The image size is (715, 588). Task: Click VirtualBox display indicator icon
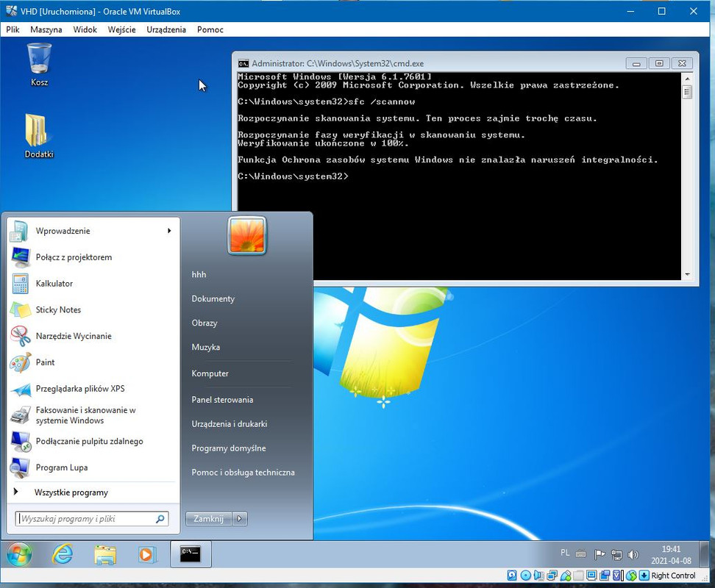click(x=591, y=576)
